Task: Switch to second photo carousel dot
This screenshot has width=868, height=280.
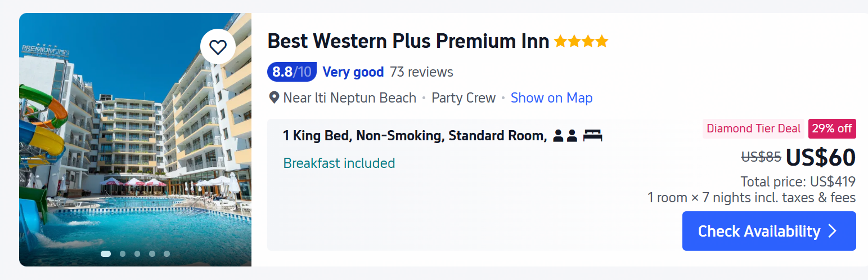Action: pyautogui.click(x=123, y=254)
